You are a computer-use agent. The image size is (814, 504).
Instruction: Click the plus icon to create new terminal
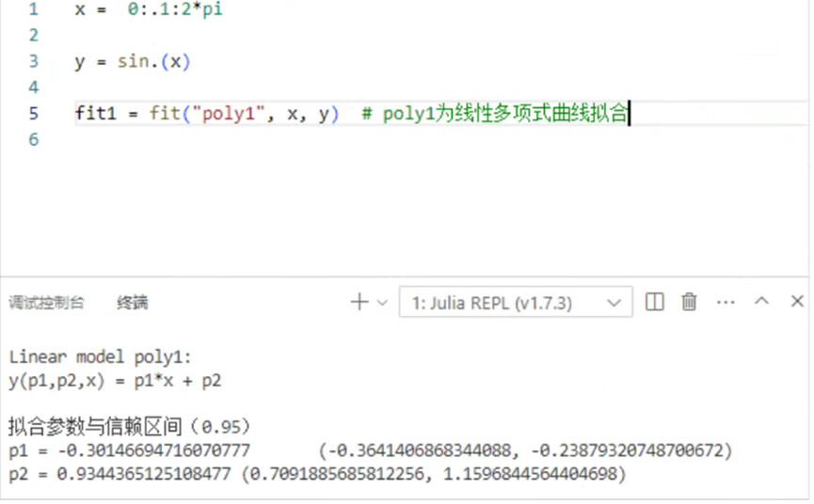[x=359, y=302]
